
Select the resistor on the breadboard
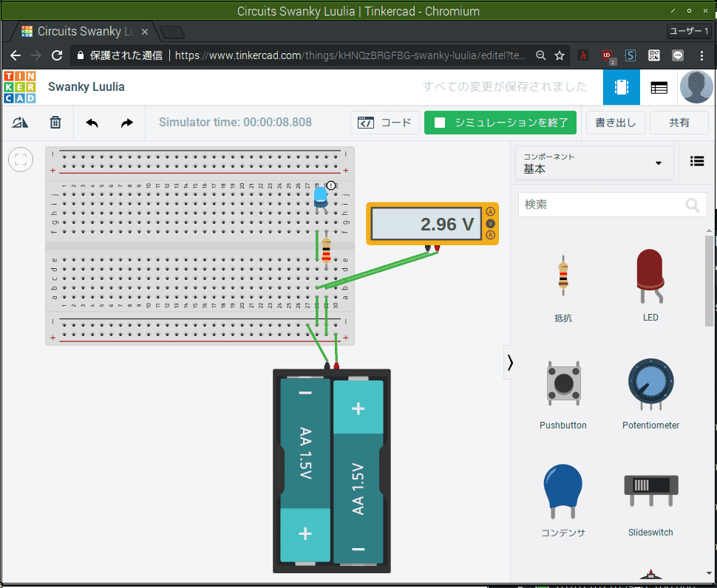[x=326, y=251]
